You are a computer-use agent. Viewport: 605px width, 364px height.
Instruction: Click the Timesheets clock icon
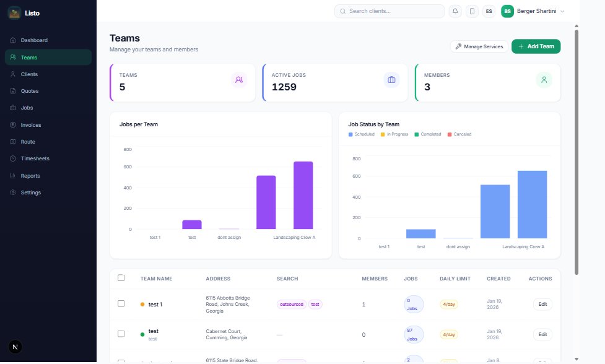tap(13, 158)
